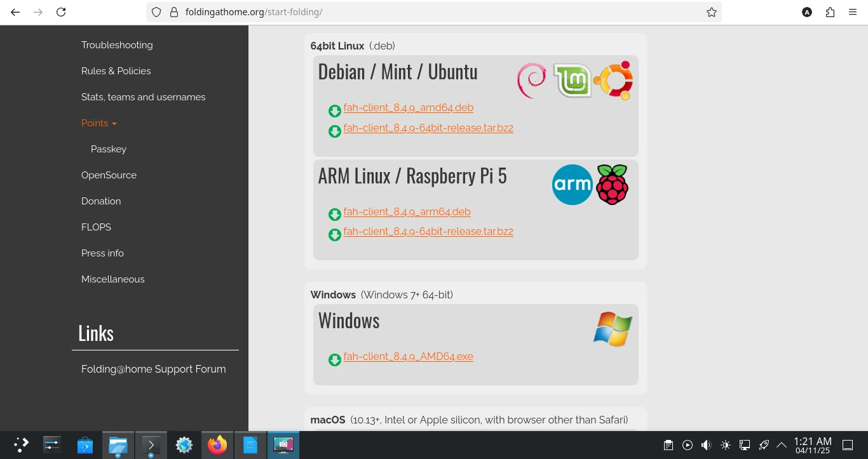This screenshot has width=868, height=459.
Task: Open Firefox from the taskbar
Action: click(217, 444)
